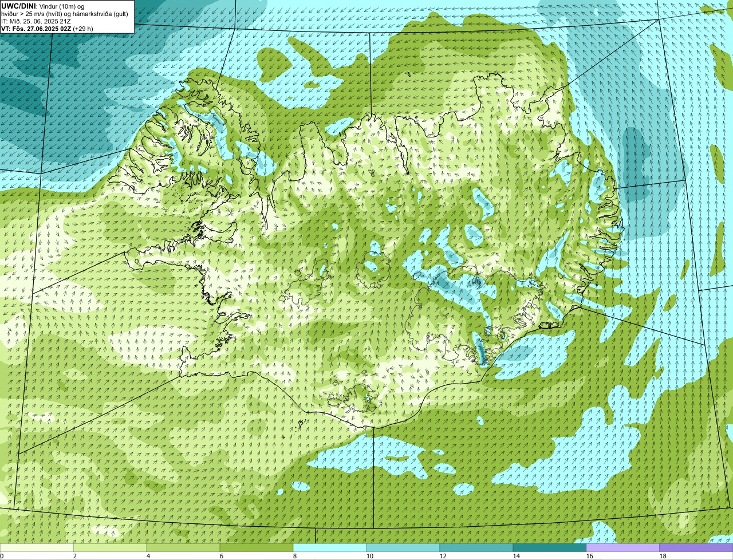Select the light teal 10–12 legend swatch

[x=403, y=547]
